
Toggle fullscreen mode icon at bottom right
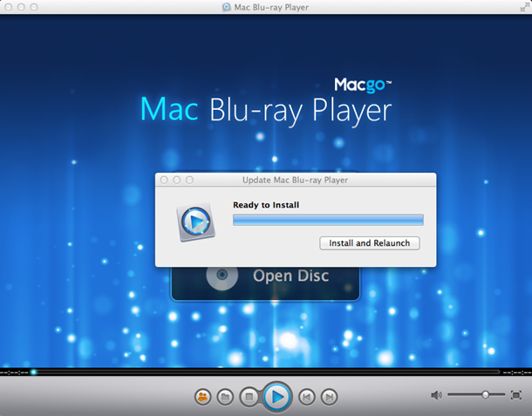(515, 395)
